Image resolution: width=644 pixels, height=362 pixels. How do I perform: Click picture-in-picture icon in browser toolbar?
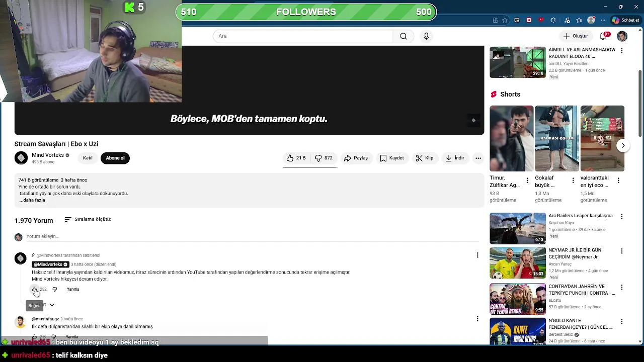pyautogui.click(x=517, y=20)
